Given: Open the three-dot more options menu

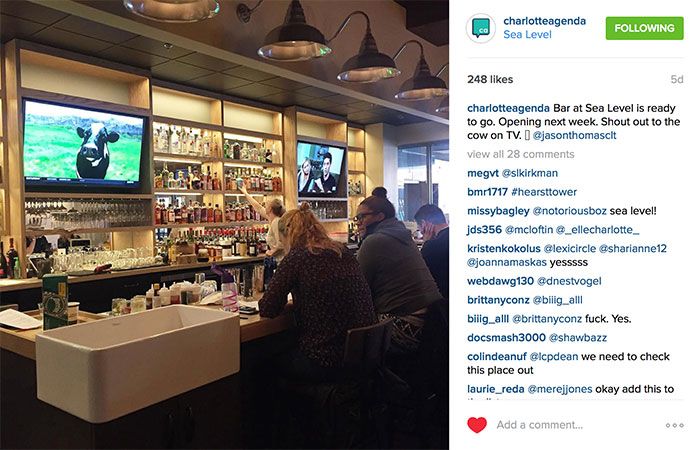Looking at the screenshot, I should pyautogui.click(x=674, y=425).
